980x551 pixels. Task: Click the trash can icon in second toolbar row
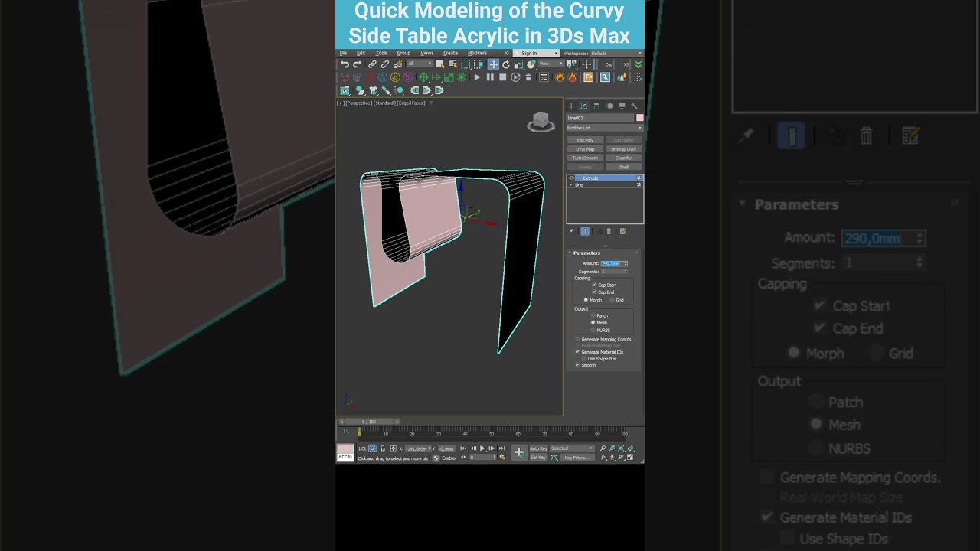528,77
